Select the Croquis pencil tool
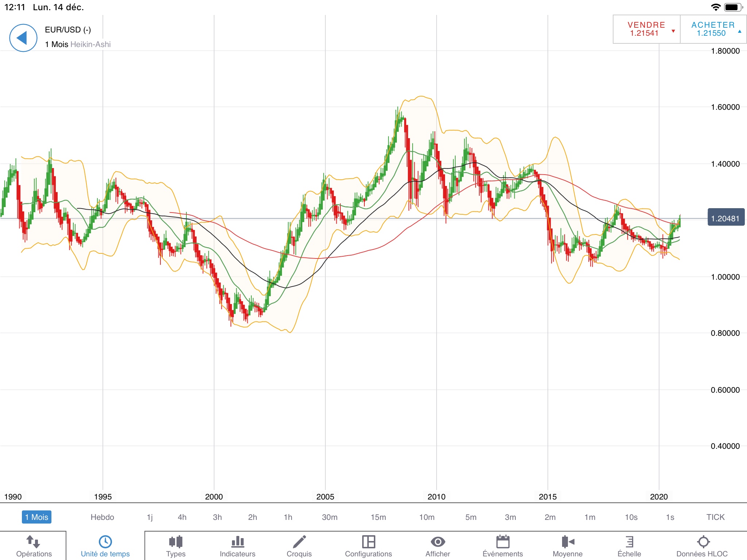Screen dimensions: 747x560 coord(299,542)
